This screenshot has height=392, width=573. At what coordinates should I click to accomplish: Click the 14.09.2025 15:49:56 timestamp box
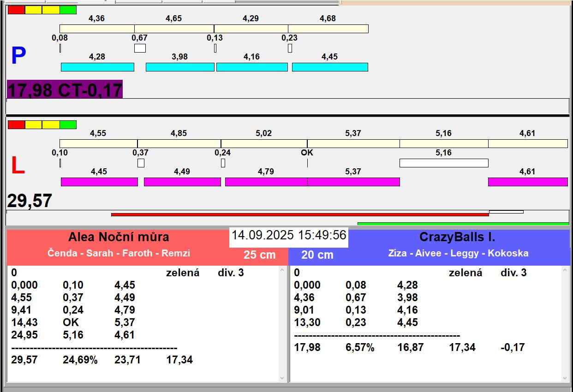pyautogui.click(x=288, y=235)
